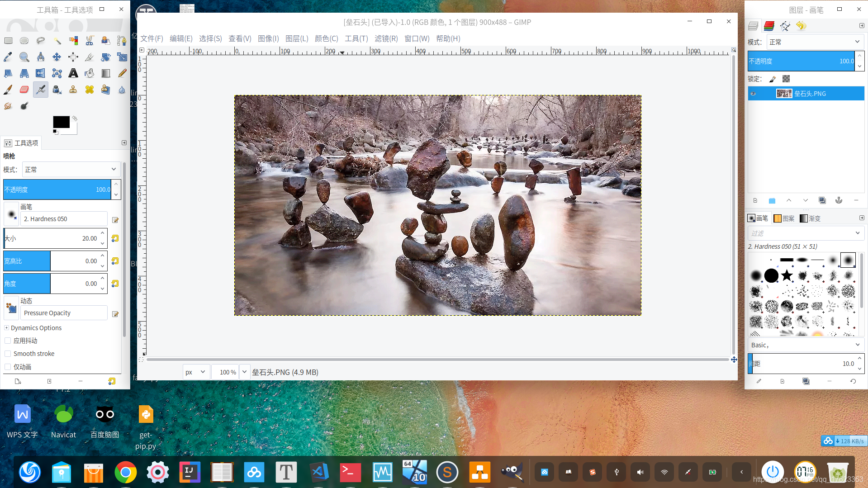Create a new layer group folder

tap(772, 200)
